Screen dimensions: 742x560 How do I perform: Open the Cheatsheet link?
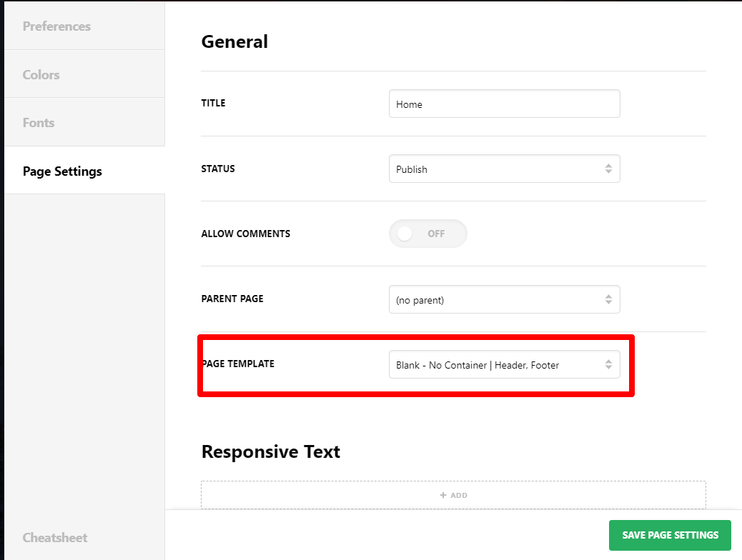coord(55,537)
